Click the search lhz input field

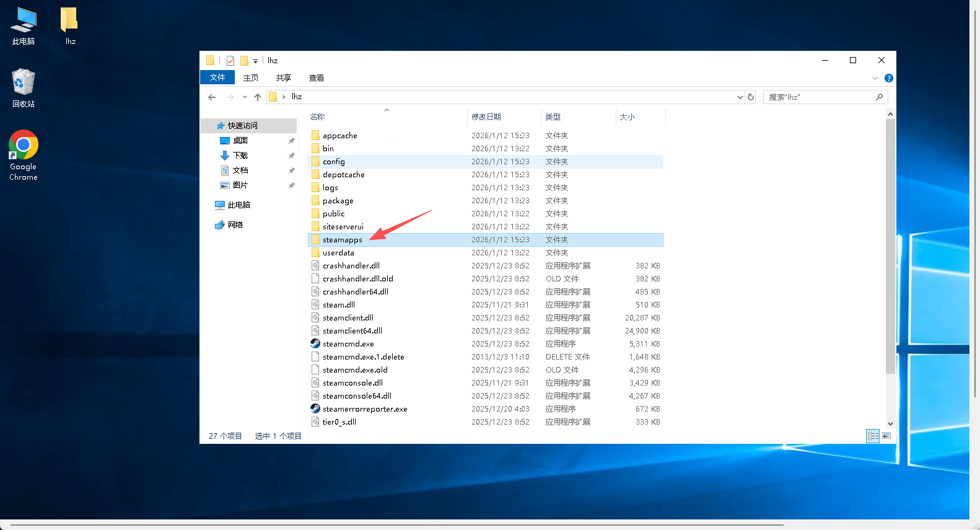click(x=819, y=97)
